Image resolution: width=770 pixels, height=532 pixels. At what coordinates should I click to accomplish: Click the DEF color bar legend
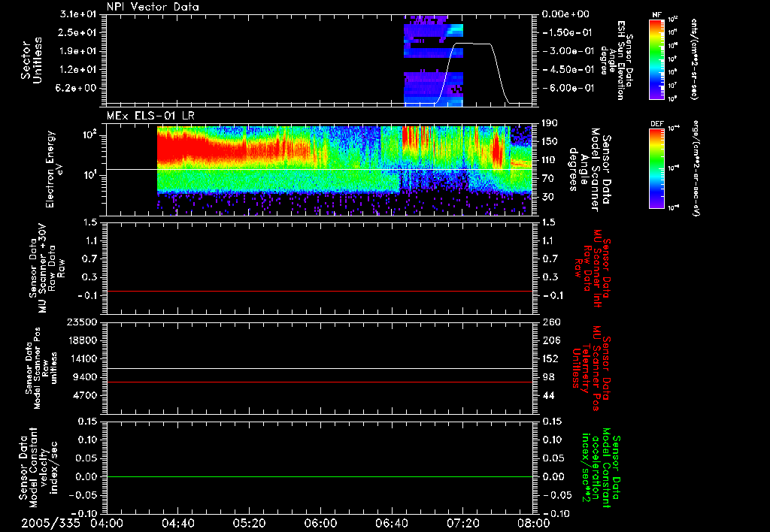[x=657, y=168]
